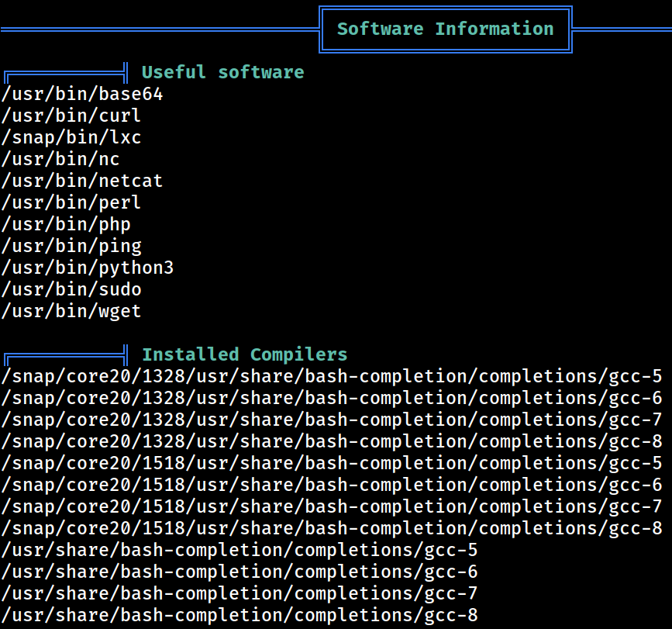The width and height of the screenshot is (672, 629).
Task: Click the /usr/bin/perl entry
Action: coord(71,202)
